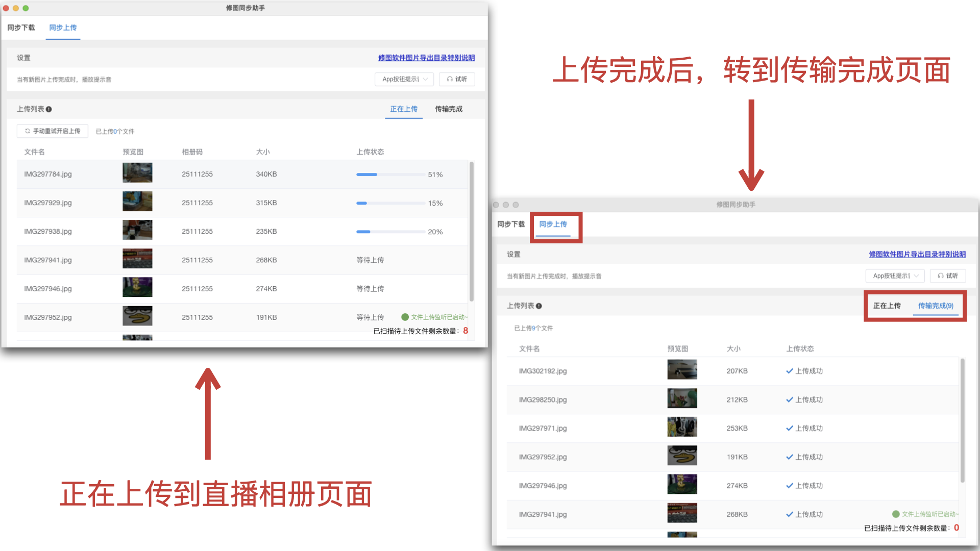The image size is (980, 551).
Task: Select file name IMG302192.jpg
Action: (543, 371)
